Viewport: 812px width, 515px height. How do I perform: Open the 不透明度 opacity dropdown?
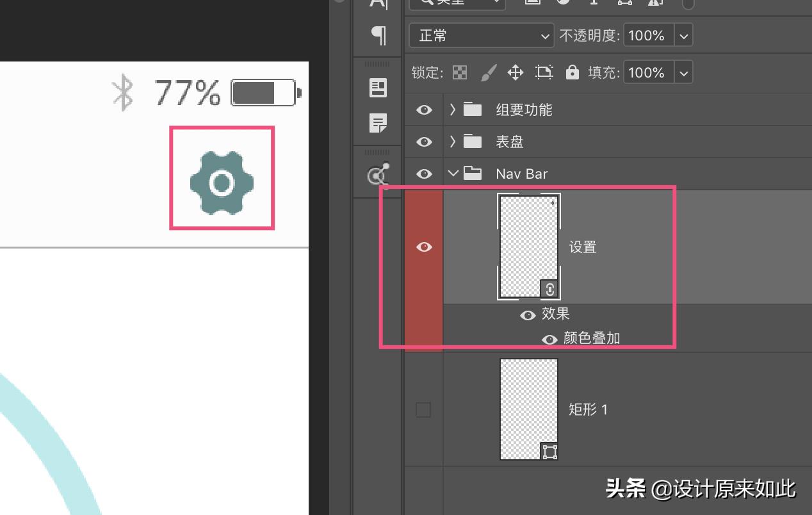(683, 36)
